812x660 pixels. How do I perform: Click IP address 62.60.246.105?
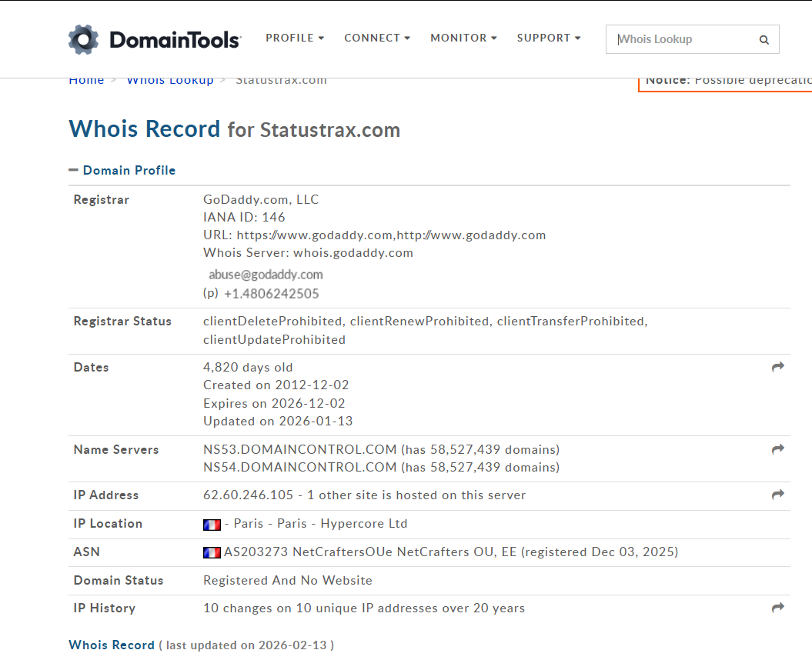(248, 495)
